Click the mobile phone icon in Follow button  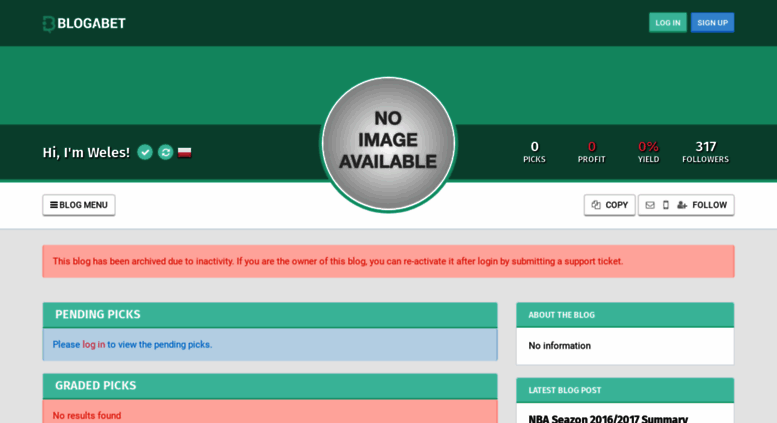click(666, 205)
